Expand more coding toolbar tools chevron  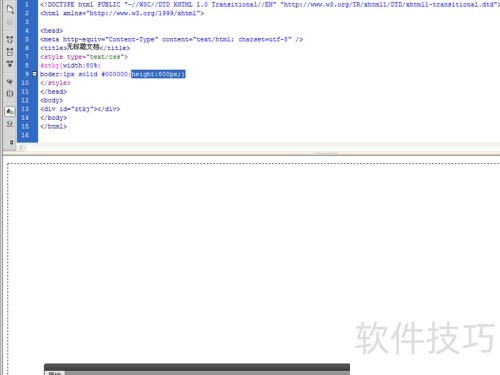click(x=11, y=142)
